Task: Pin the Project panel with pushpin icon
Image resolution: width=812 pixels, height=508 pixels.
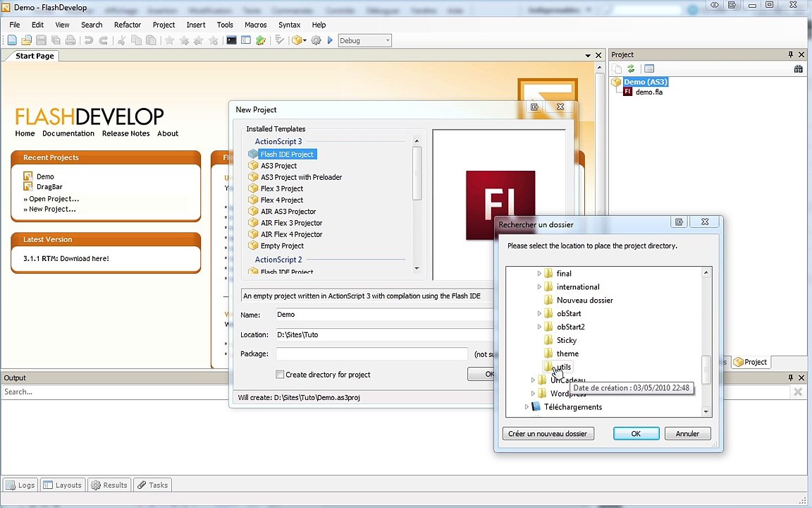Action: point(790,54)
